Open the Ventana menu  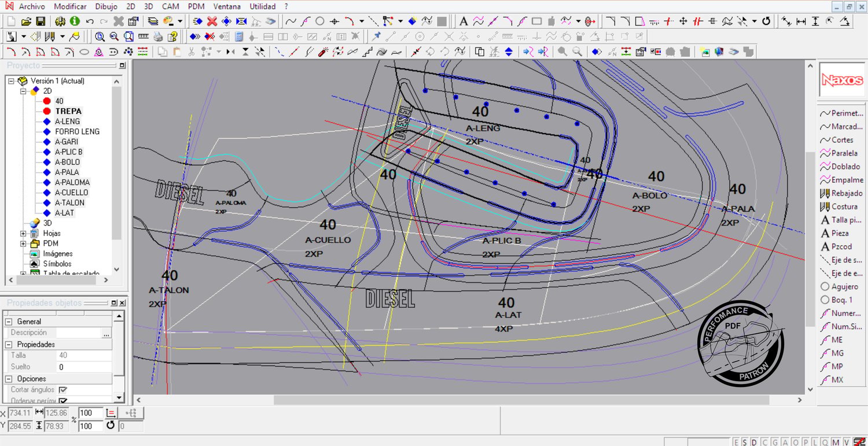(x=227, y=6)
